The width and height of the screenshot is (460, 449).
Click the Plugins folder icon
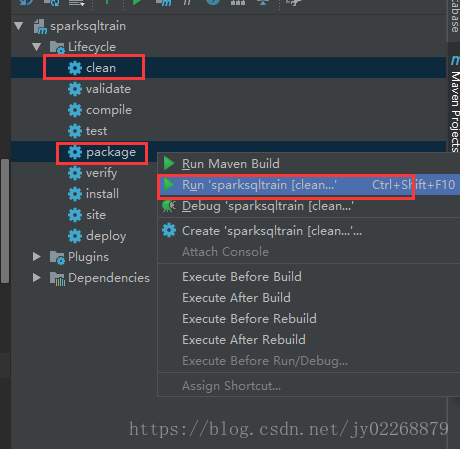(57, 257)
